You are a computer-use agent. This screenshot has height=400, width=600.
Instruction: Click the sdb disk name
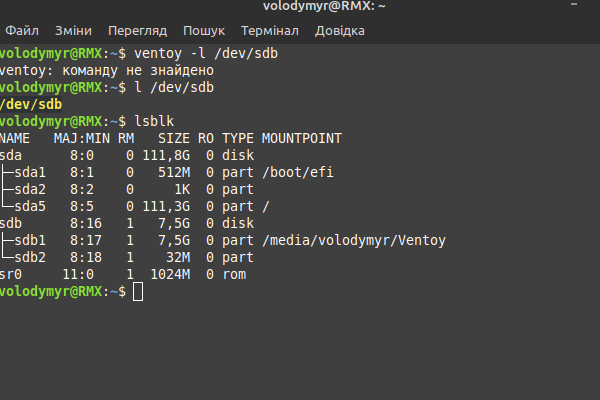[x=11, y=223]
